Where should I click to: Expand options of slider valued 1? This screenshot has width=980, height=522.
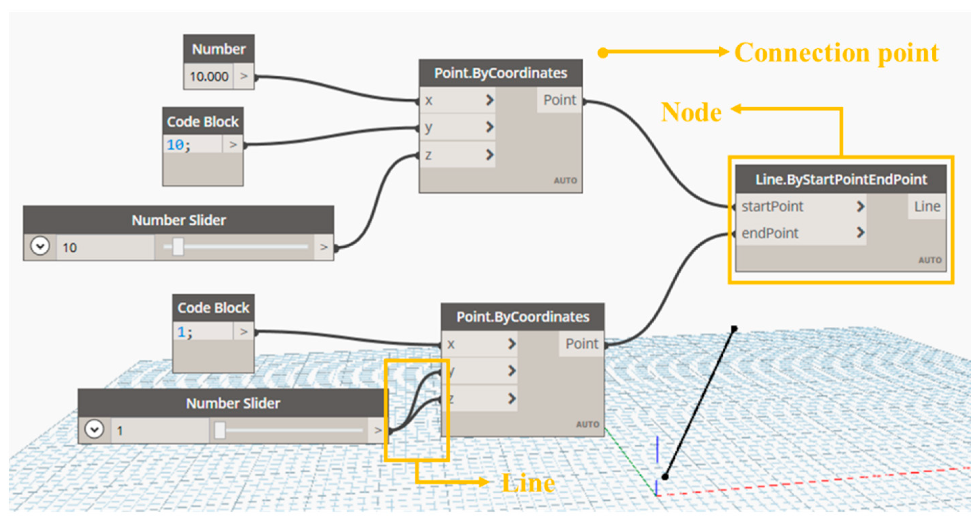(94, 429)
